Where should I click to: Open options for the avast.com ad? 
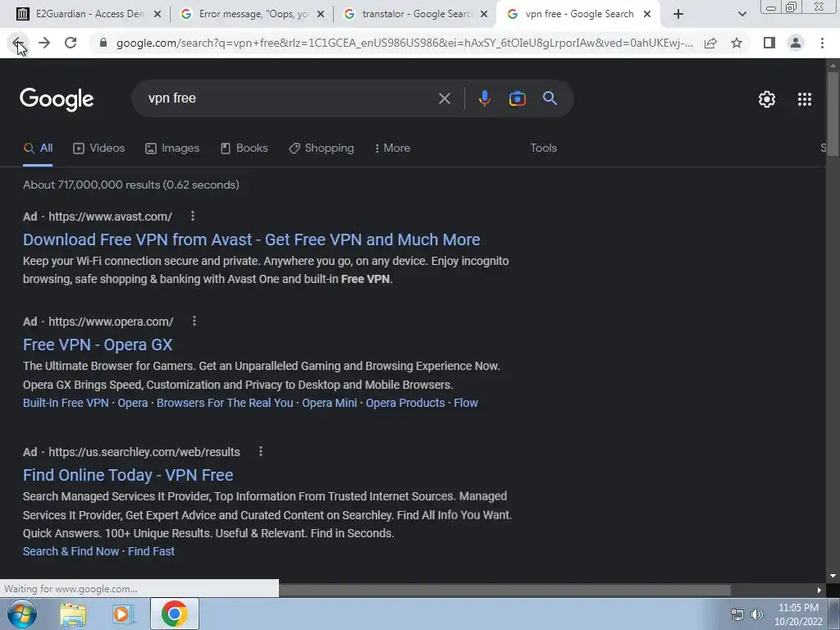coord(193,216)
